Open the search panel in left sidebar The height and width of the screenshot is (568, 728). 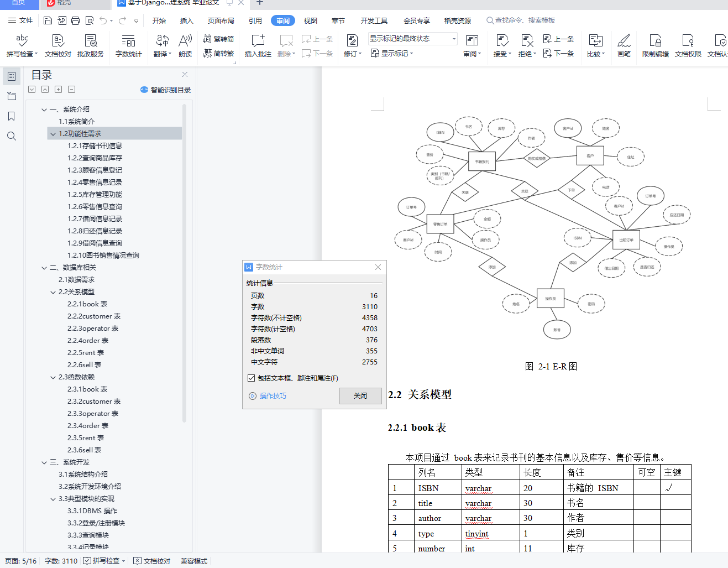click(11, 136)
